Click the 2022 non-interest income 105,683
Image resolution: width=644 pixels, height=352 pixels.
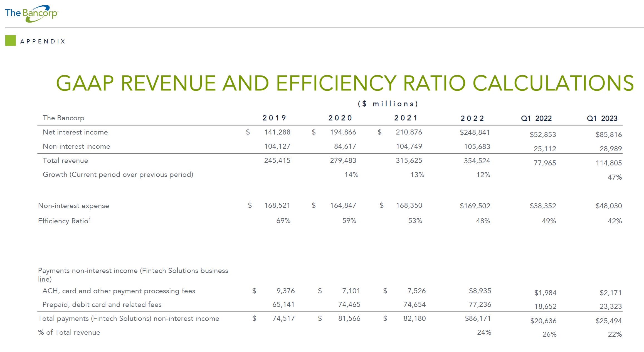pos(477,146)
